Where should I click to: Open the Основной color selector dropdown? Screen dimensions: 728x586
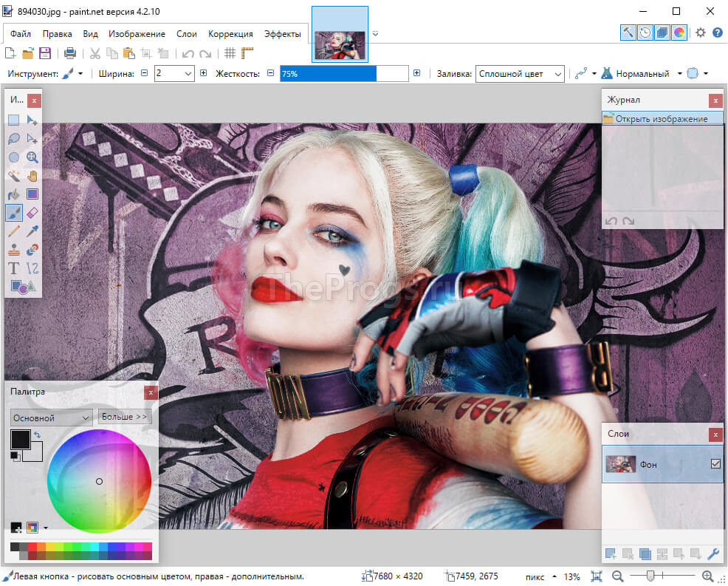52,418
